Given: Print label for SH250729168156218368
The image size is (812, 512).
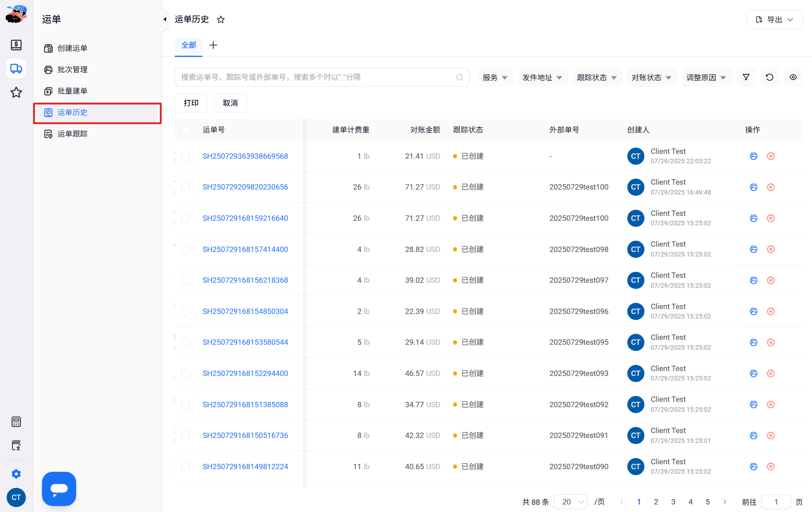Looking at the screenshot, I should pyautogui.click(x=754, y=280).
